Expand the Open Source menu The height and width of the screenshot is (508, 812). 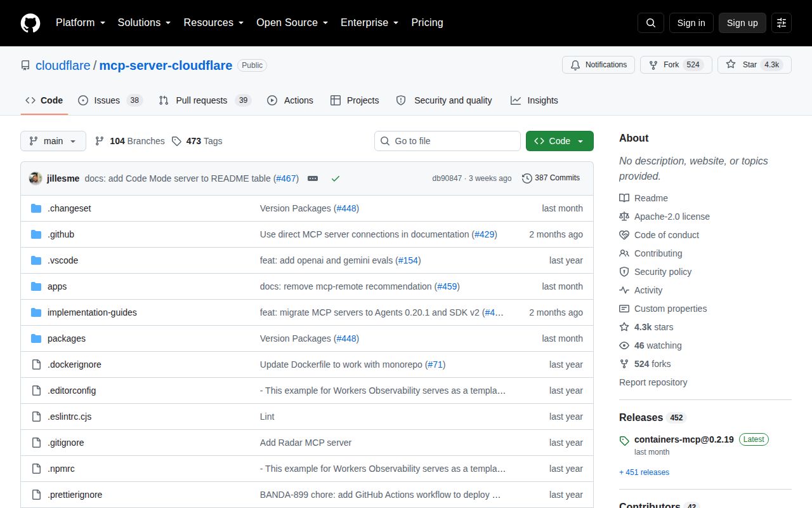[292, 23]
